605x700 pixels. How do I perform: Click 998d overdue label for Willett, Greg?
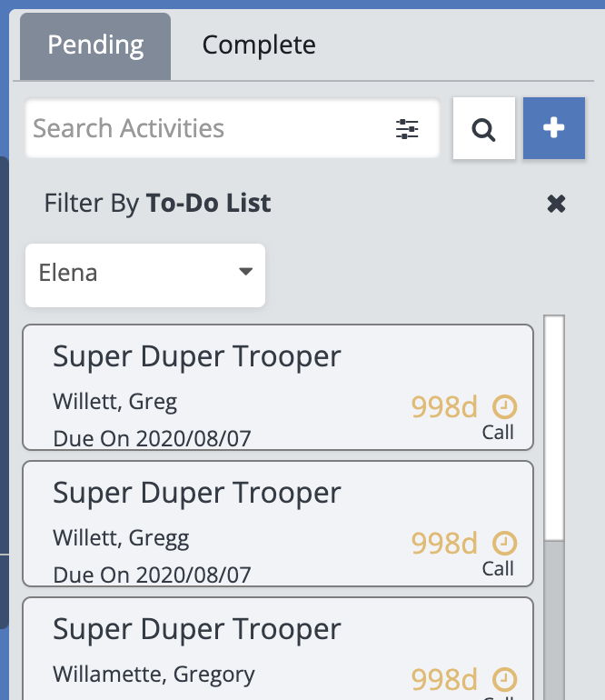444,406
